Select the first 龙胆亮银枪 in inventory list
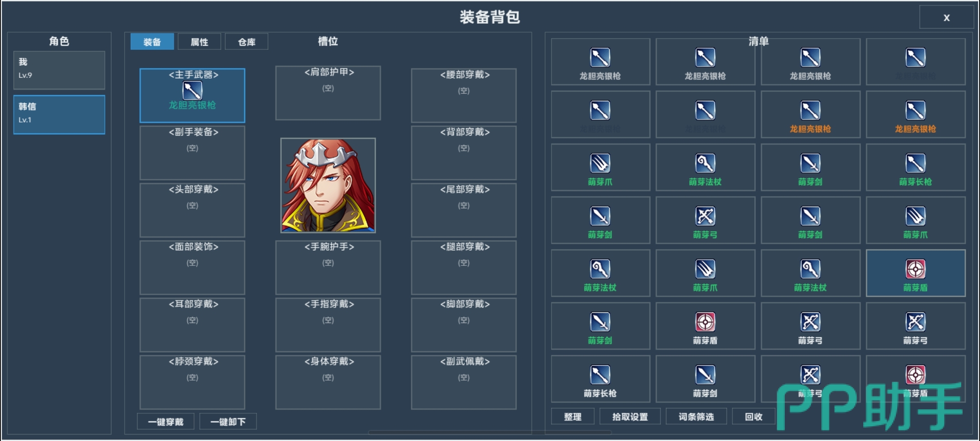 coord(600,62)
